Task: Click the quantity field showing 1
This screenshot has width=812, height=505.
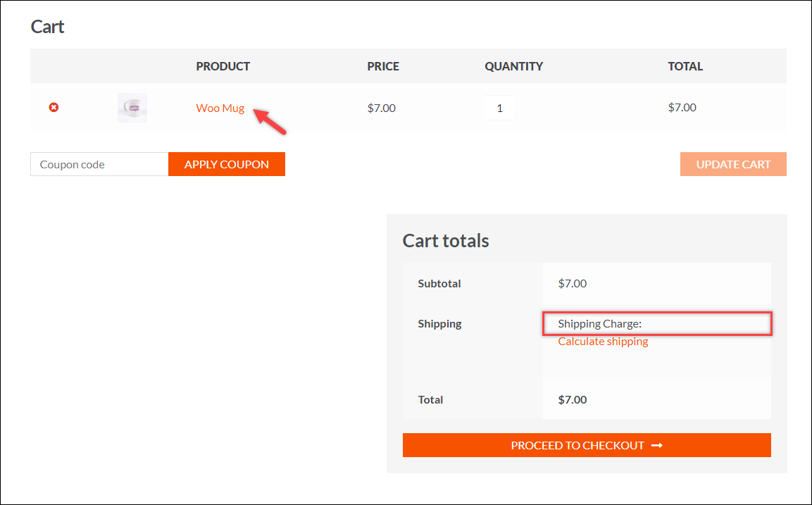Action: coord(499,108)
